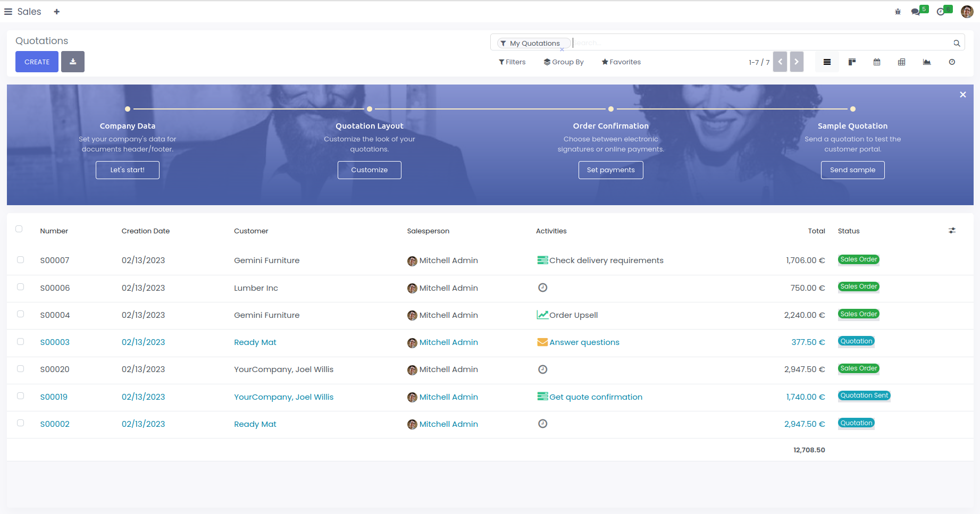Select the S00003 row checkbox
Image resolution: width=980 pixels, height=514 pixels.
coord(21,342)
